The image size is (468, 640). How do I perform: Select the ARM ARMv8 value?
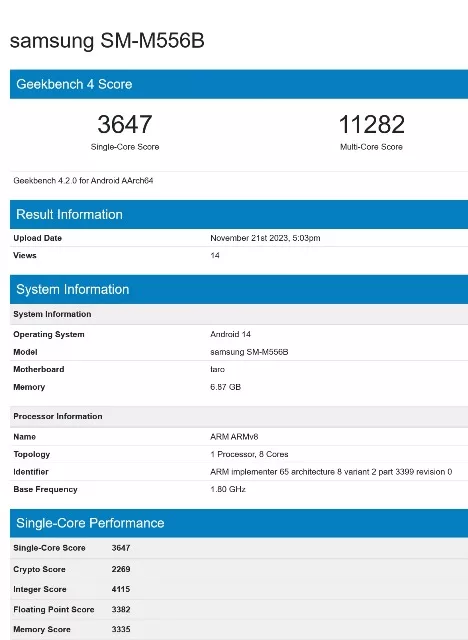click(x=234, y=437)
